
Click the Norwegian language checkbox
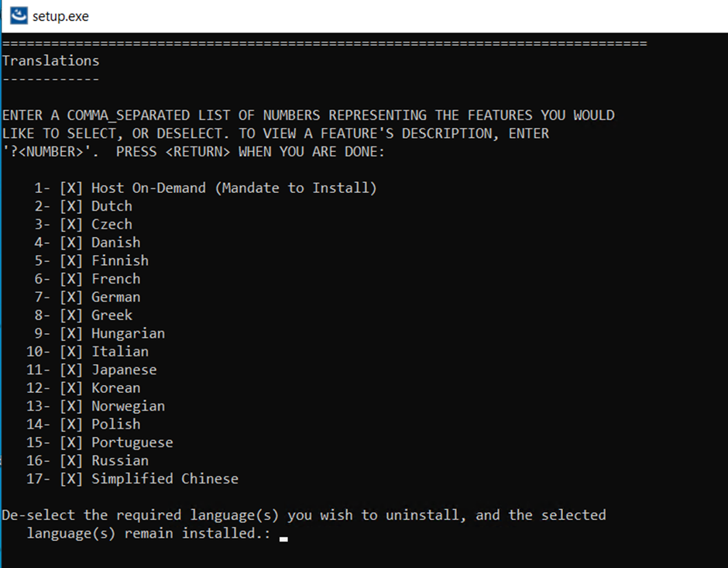(71, 407)
